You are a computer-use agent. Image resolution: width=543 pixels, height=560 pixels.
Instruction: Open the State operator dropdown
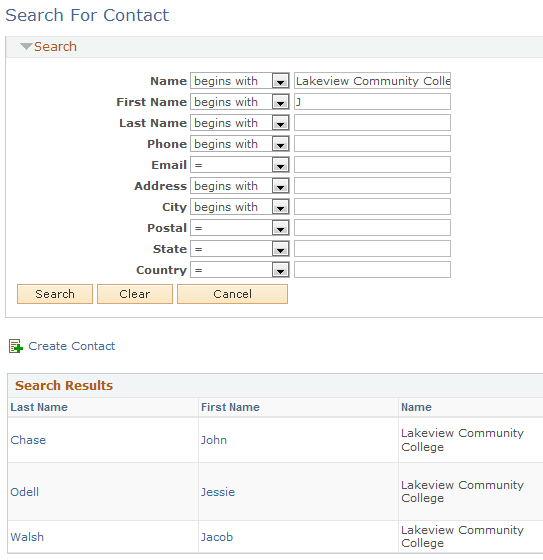(x=240, y=249)
